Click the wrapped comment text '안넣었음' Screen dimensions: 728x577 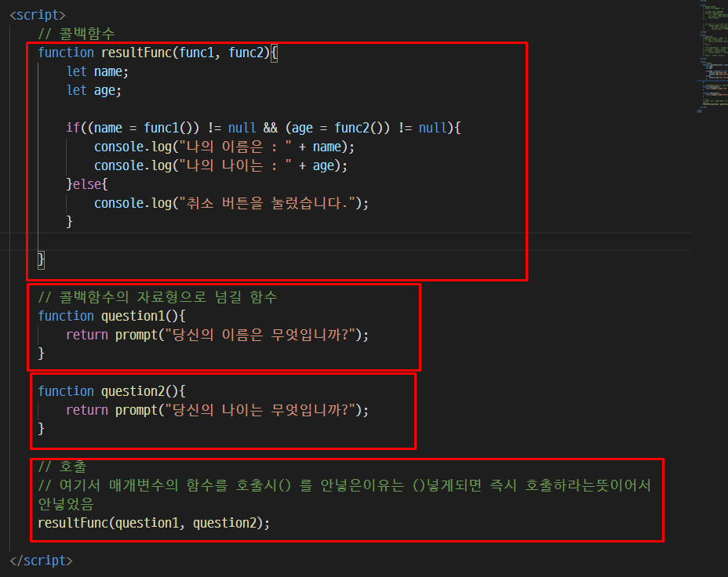(65, 504)
